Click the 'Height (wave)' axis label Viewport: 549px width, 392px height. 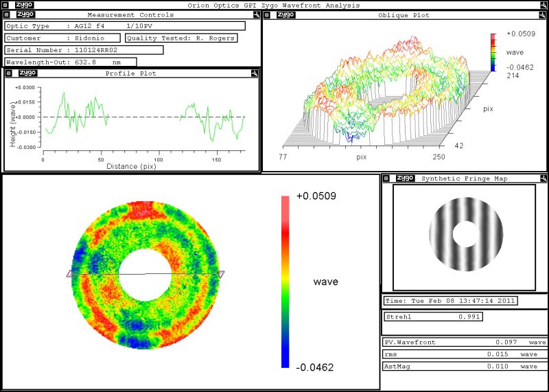click(13, 124)
